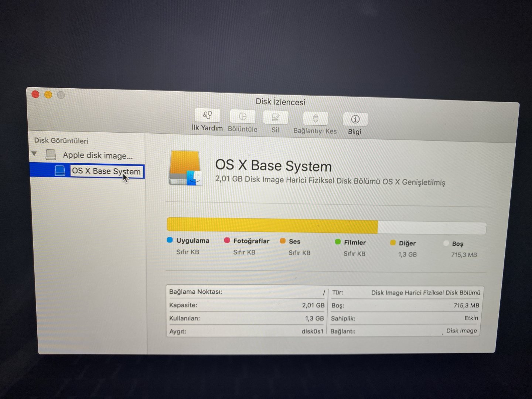Click white Boş color dot

[x=446, y=243]
